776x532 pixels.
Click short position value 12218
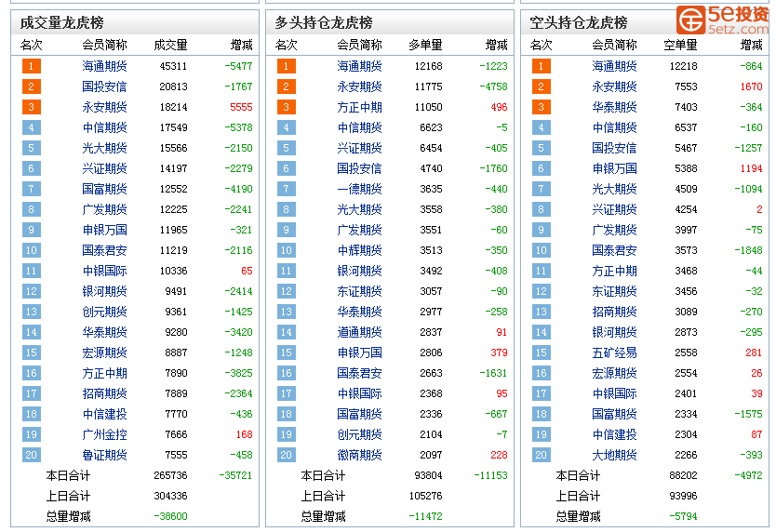[x=684, y=66]
